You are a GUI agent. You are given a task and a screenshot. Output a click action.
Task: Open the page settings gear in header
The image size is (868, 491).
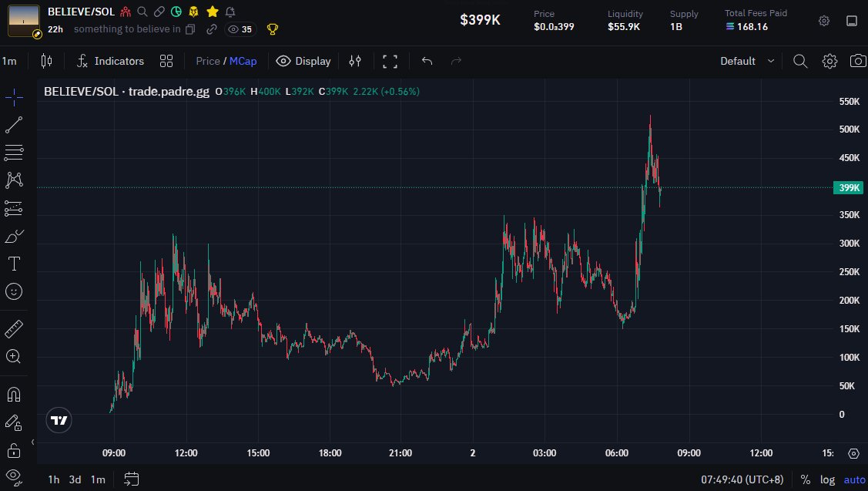click(824, 21)
